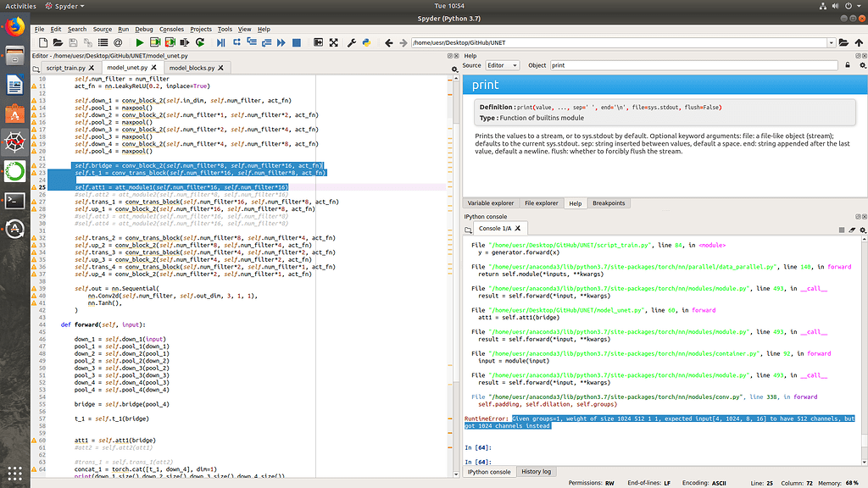868x488 pixels.
Task: Switch to the model_blocks.py tab
Action: pyautogui.click(x=193, y=68)
